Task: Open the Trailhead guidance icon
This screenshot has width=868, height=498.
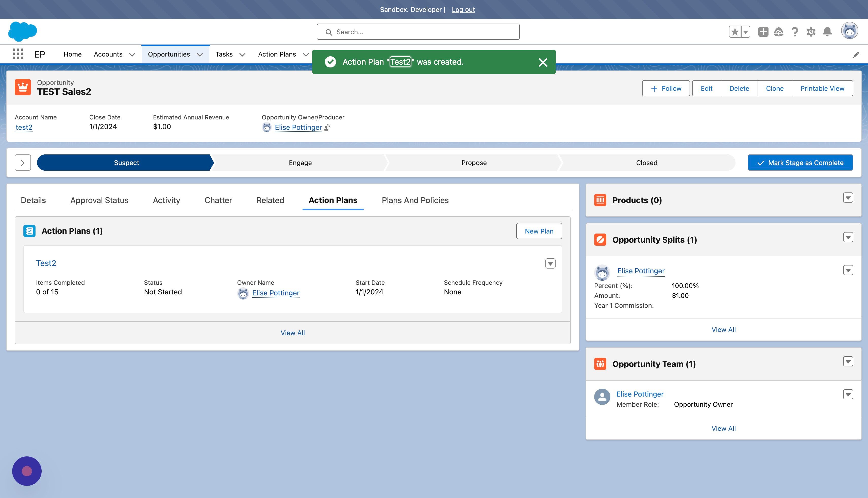Action: click(x=779, y=32)
